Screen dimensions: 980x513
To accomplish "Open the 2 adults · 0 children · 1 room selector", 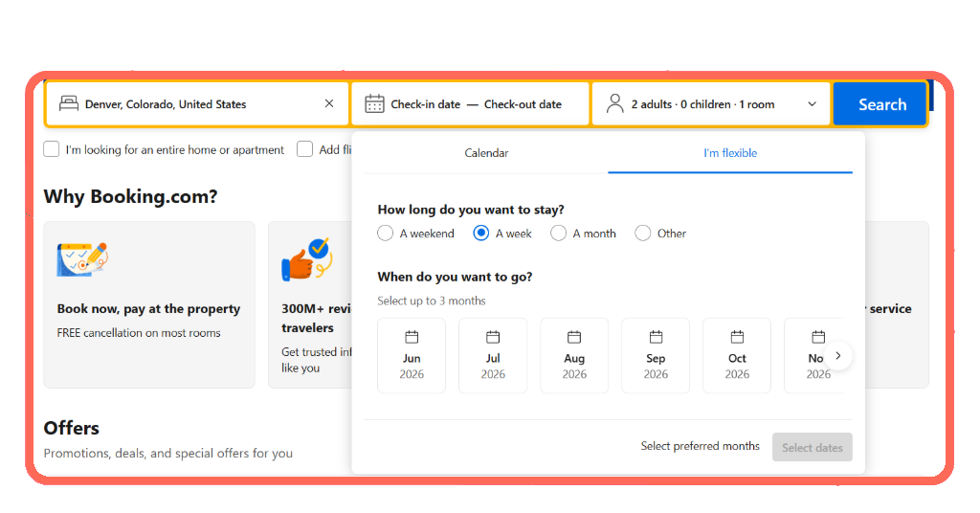I will [x=711, y=103].
